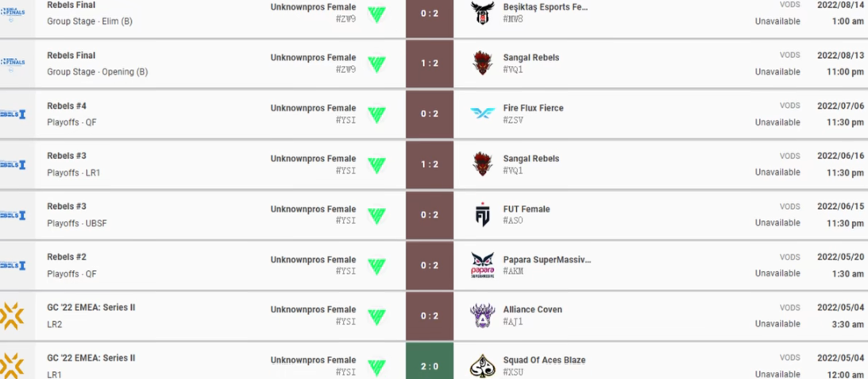This screenshot has height=379, width=868.
Task: Open the 0 : 2 score versus Alliance Coven
Action: 430,316
